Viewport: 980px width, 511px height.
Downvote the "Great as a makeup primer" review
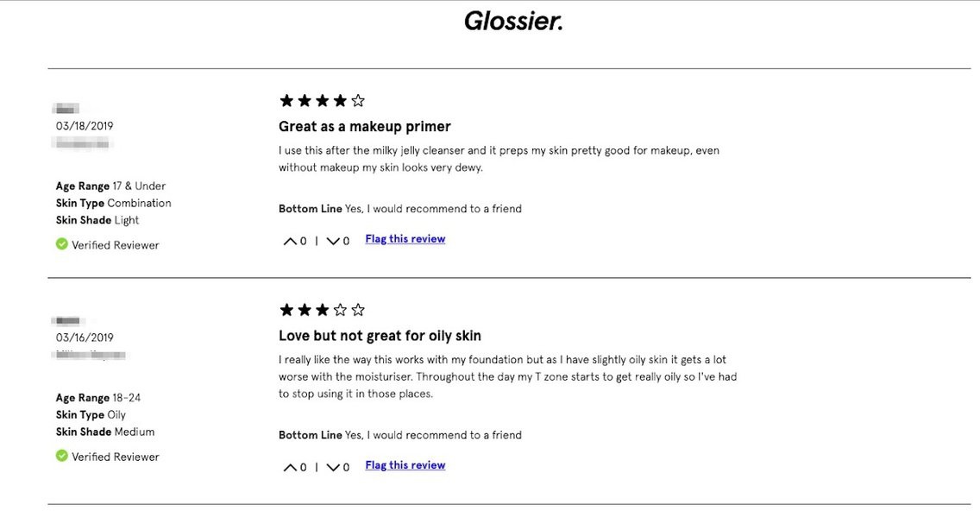click(x=333, y=242)
